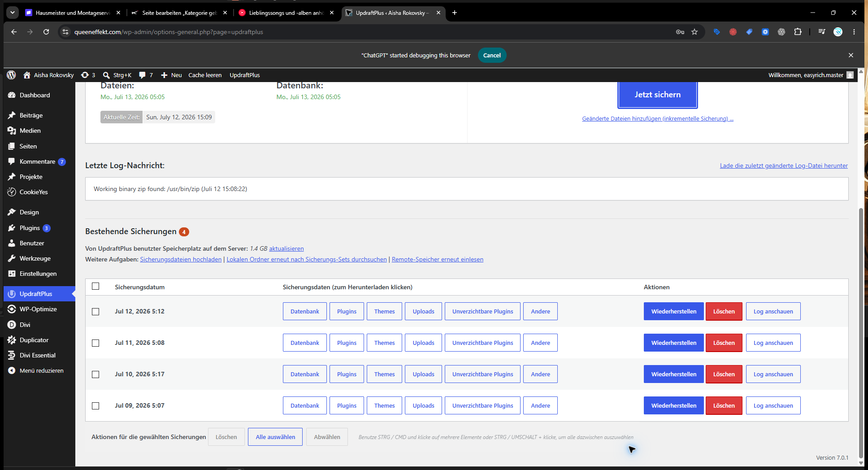Collapse menu via Menü reduzieren icon
Image resolution: width=868 pixels, height=470 pixels.
12,370
